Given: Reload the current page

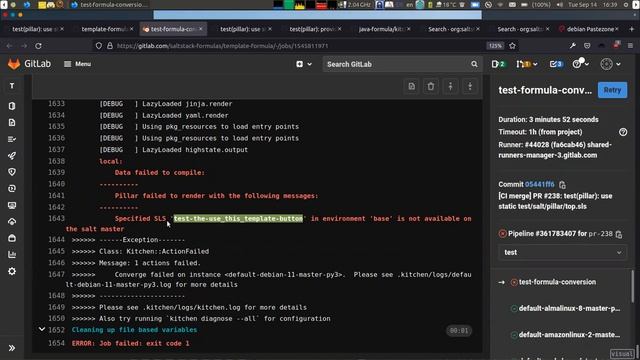Looking at the screenshot, I should [x=38, y=46].
